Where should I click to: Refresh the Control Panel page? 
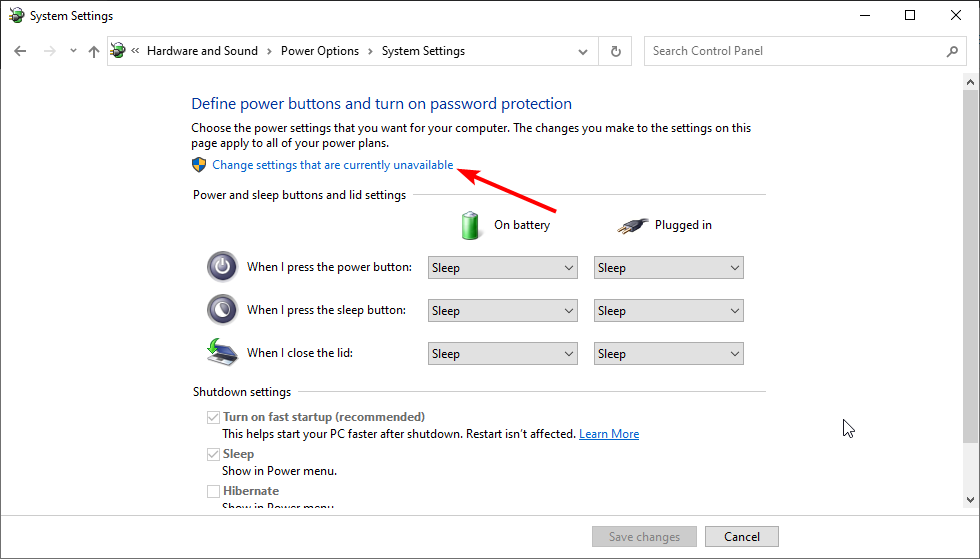(x=615, y=51)
